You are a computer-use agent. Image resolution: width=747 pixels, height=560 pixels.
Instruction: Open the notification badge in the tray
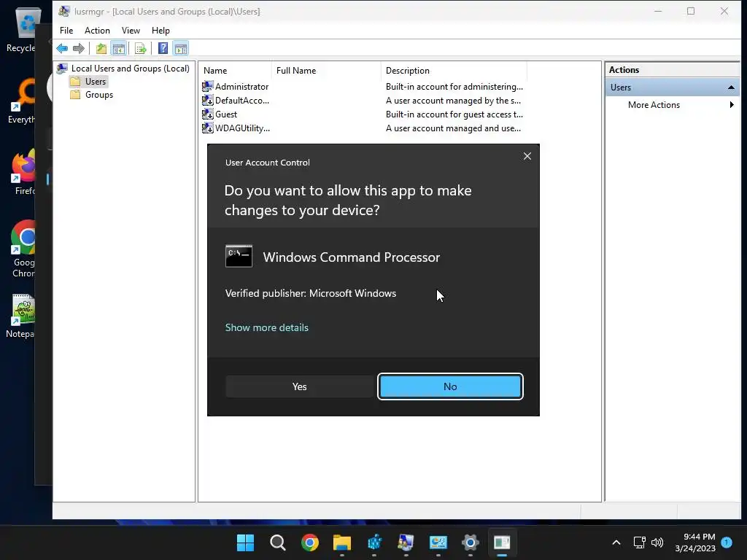(x=727, y=542)
